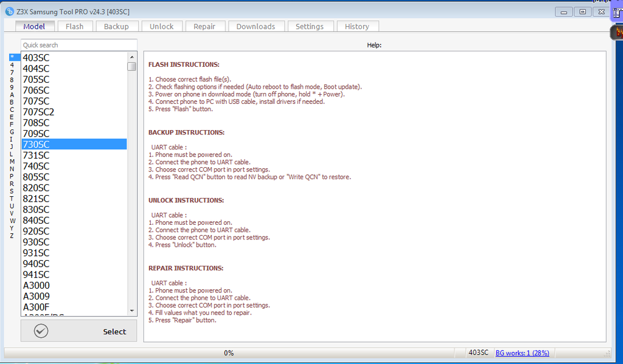
Task: Jump to models starting with C
Action: 12,109
